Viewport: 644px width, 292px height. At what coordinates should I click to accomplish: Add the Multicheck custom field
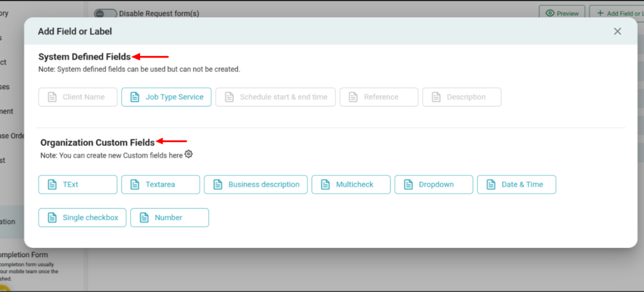click(351, 185)
